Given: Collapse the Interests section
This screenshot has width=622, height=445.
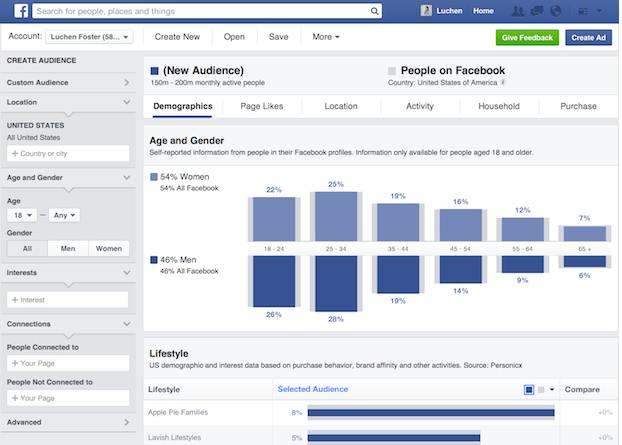Looking at the screenshot, I should point(68,273).
